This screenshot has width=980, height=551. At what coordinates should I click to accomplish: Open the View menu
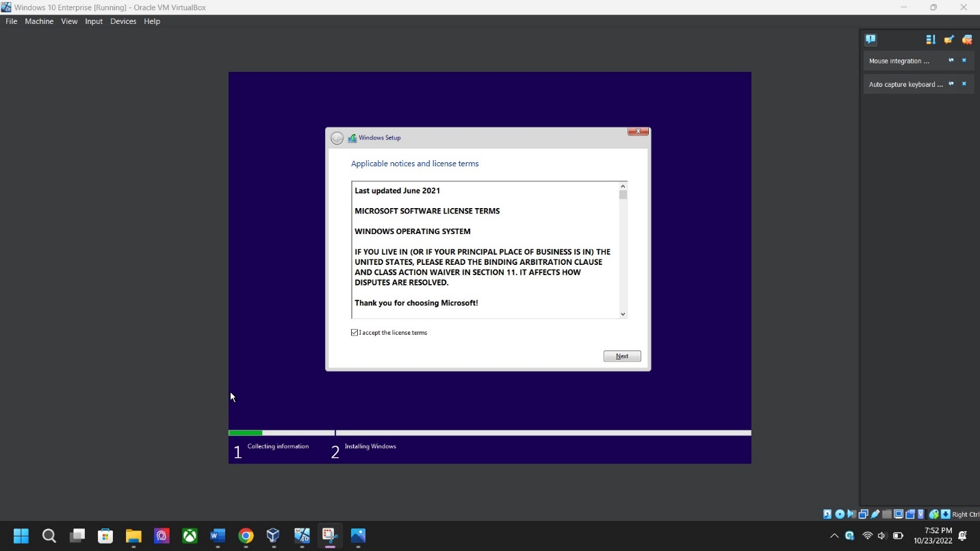tap(69, 21)
